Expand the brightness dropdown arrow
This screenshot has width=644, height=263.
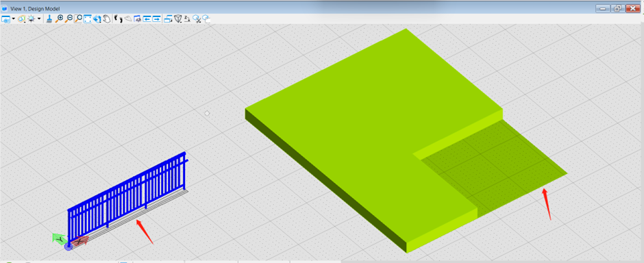coord(39,18)
